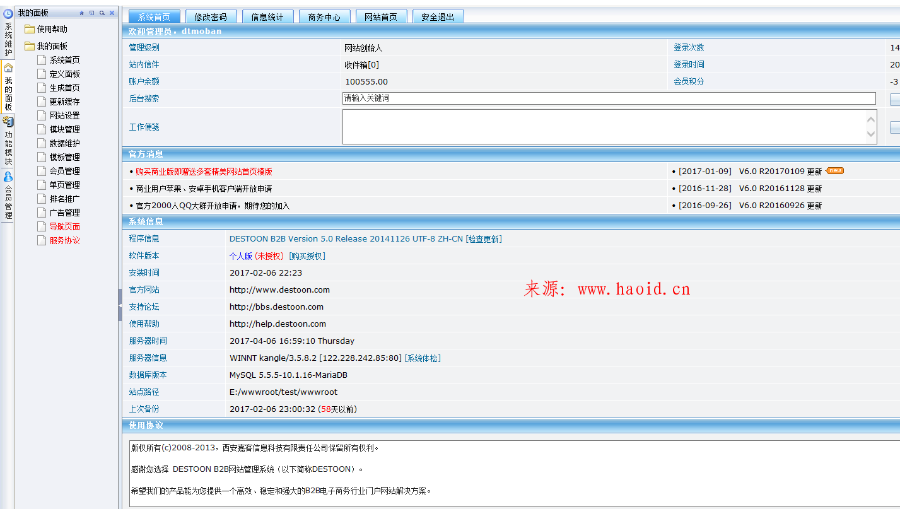This screenshot has height=509, width=900.
Task: Open 排名推广 in the tree
Action: (64, 199)
